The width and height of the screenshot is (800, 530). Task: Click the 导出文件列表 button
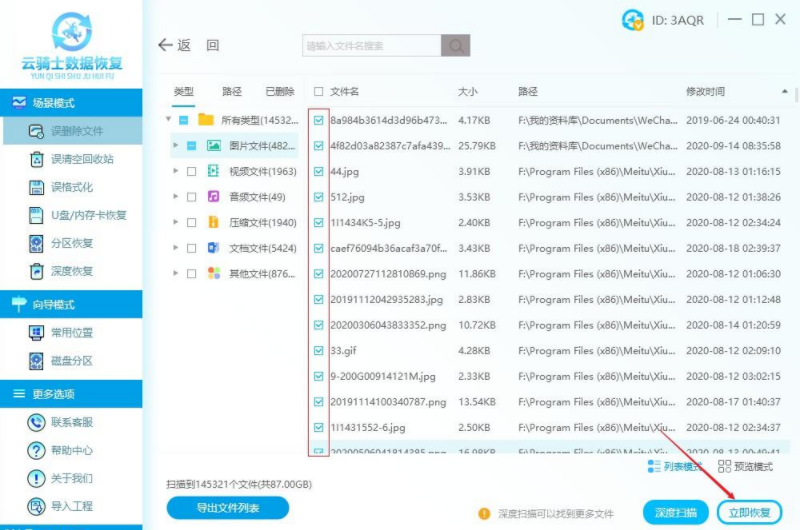pyautogui.click(x=228, y=508)
